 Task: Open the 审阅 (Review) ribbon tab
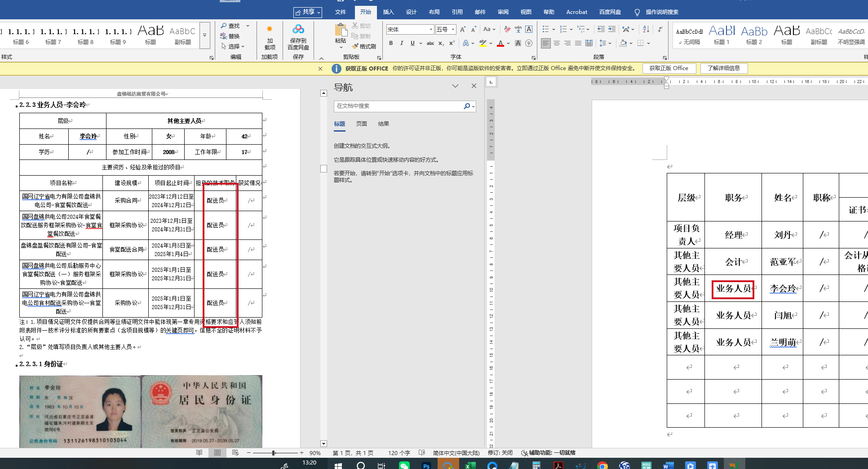[503, 12]
